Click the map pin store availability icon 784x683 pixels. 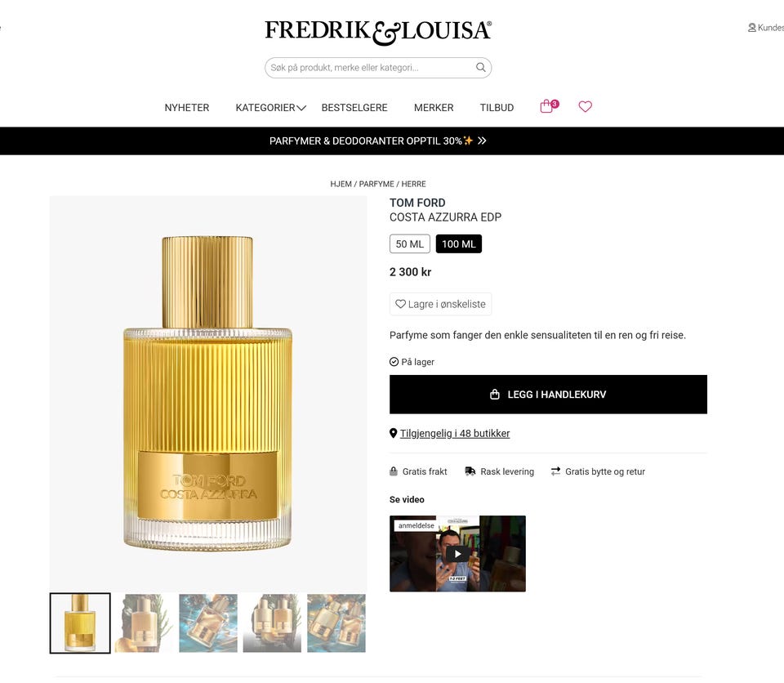point(393,433)
